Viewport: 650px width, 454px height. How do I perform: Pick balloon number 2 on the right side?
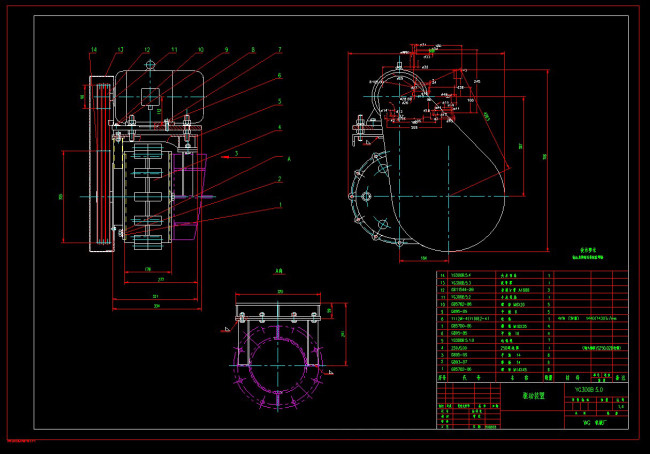click(280, 179)
